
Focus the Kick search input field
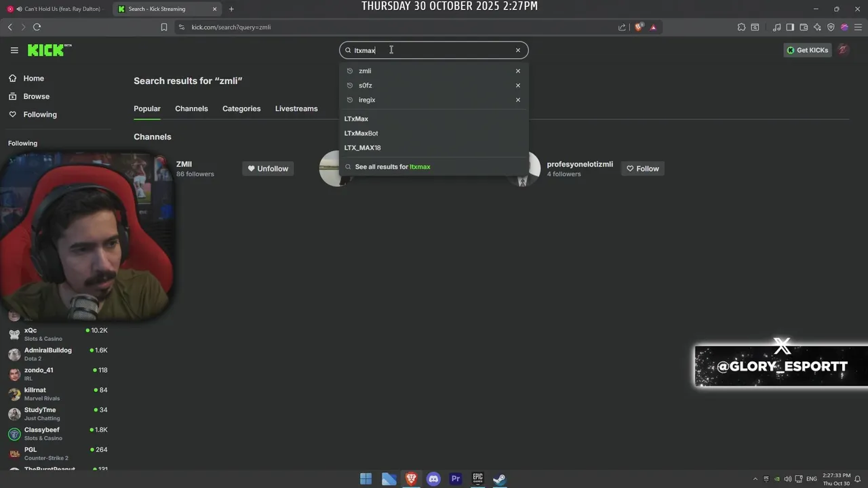pos(433,50)
